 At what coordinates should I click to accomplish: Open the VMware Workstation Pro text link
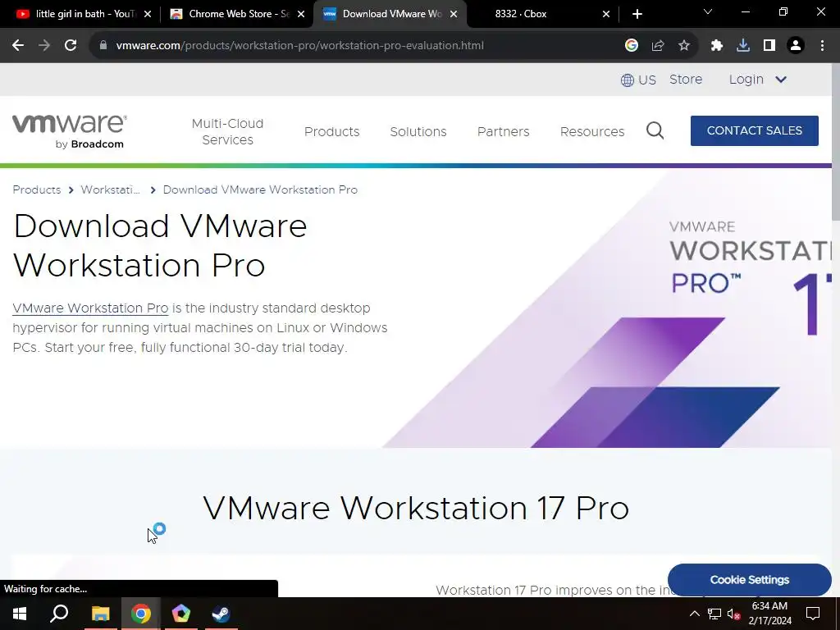coord(90,308)
